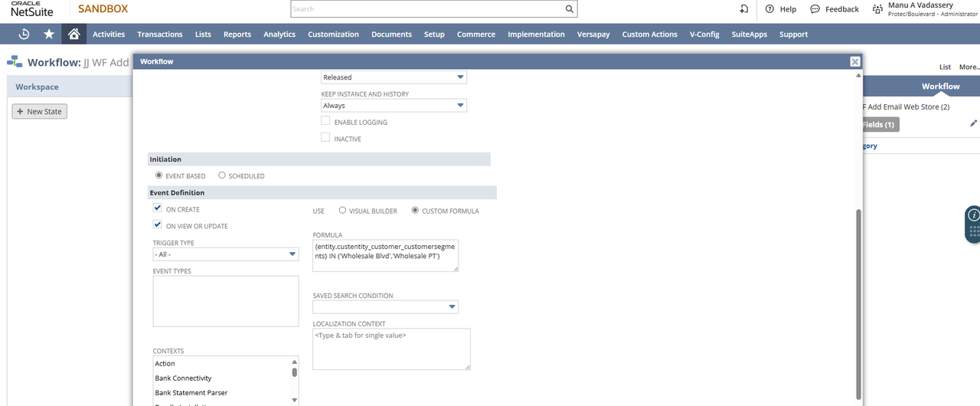Screen dimensions: 980x406
Task: Open the Help question mark icon
Action: pyautogui.click(x=769, y=9)
